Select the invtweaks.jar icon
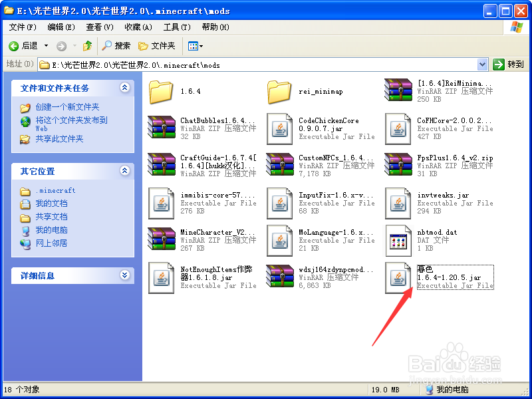Screen dimensions: 532x399 point(398,203)
